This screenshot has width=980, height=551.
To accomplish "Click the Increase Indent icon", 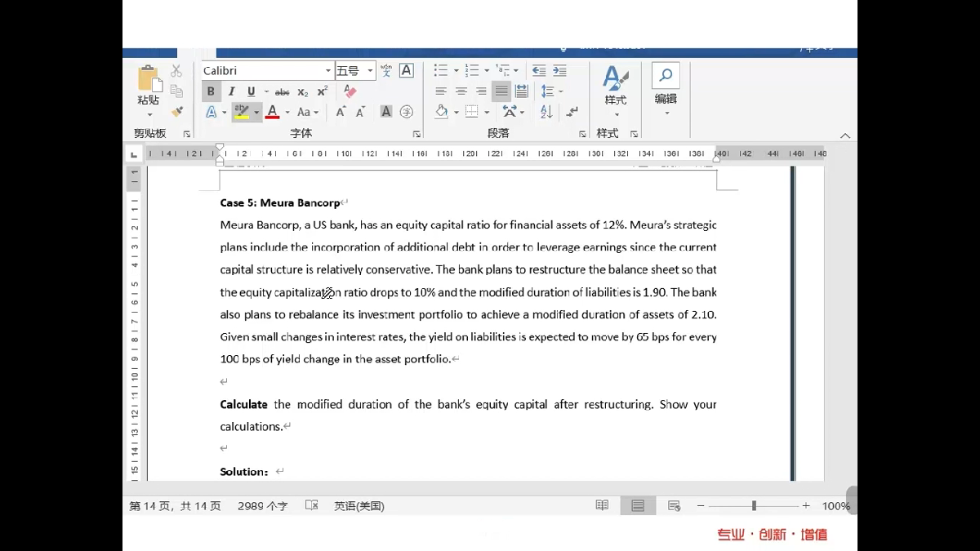I will [x=559, y=71].
